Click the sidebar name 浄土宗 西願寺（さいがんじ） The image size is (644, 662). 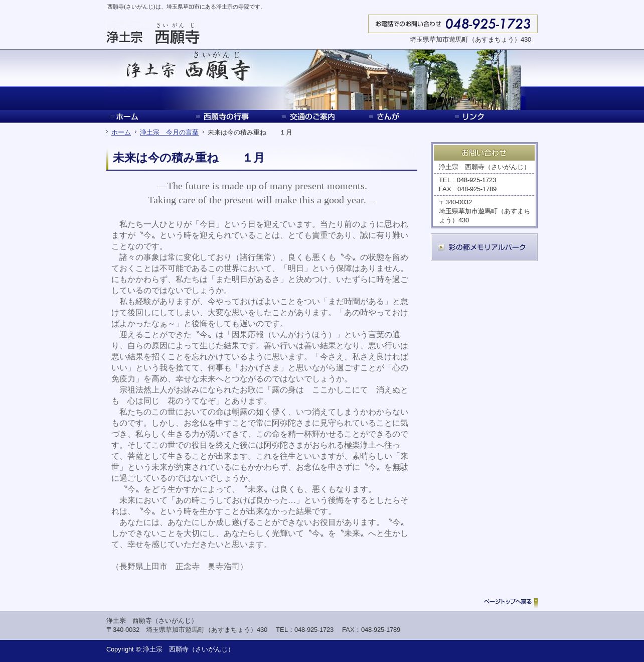point(484,167)
